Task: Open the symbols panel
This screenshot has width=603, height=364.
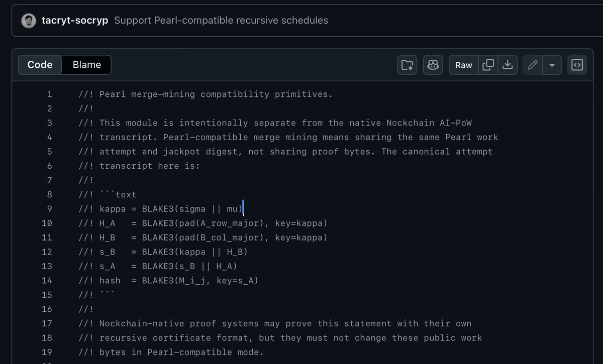Action: (577, 65)
